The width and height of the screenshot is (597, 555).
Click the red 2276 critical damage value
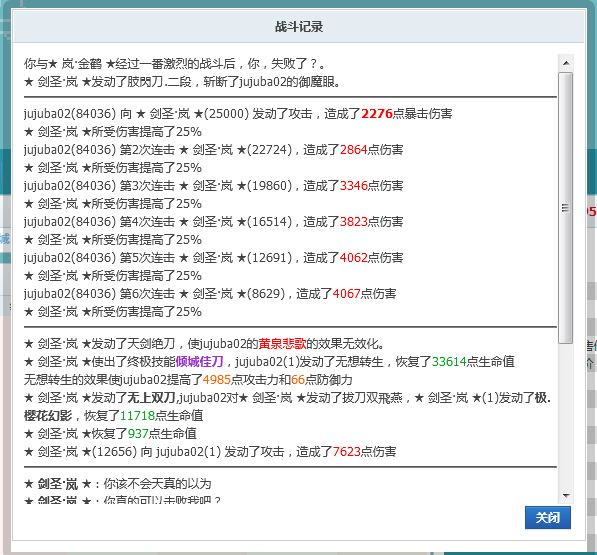[x=377, y=113]
